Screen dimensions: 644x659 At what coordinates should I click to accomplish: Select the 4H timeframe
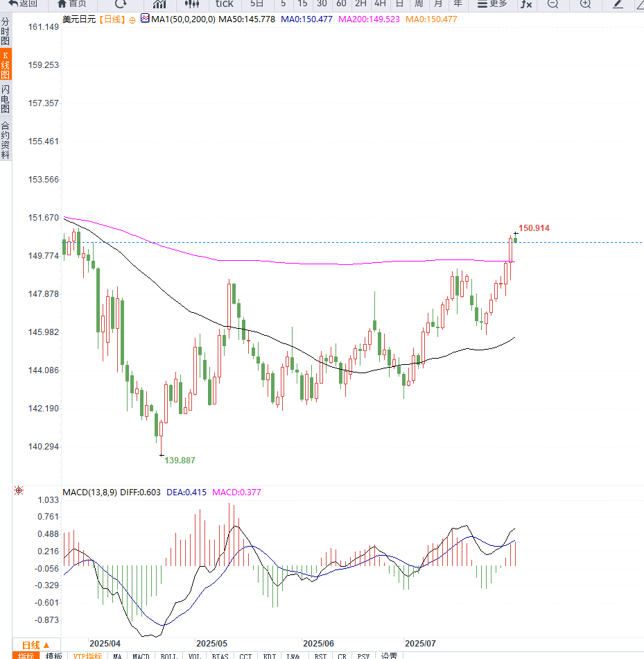pos(380,3)
